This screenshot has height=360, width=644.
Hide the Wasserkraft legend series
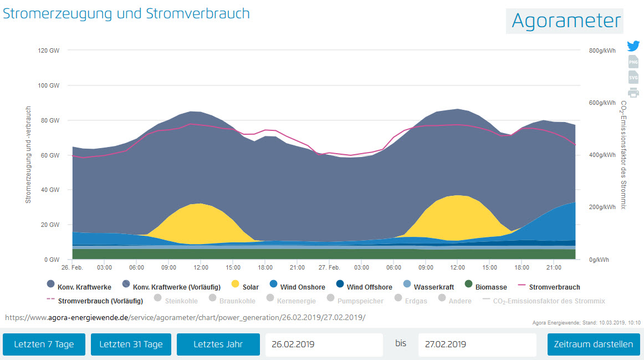pos(428,287)
